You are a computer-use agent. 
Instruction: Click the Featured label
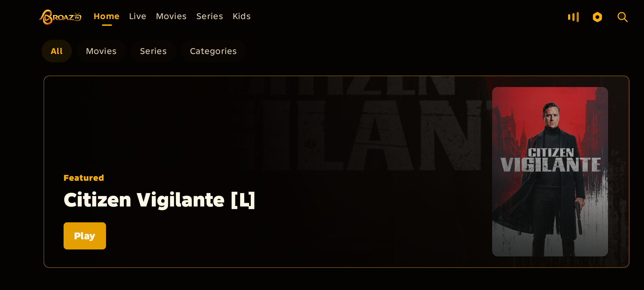click(x=84, y=178)
